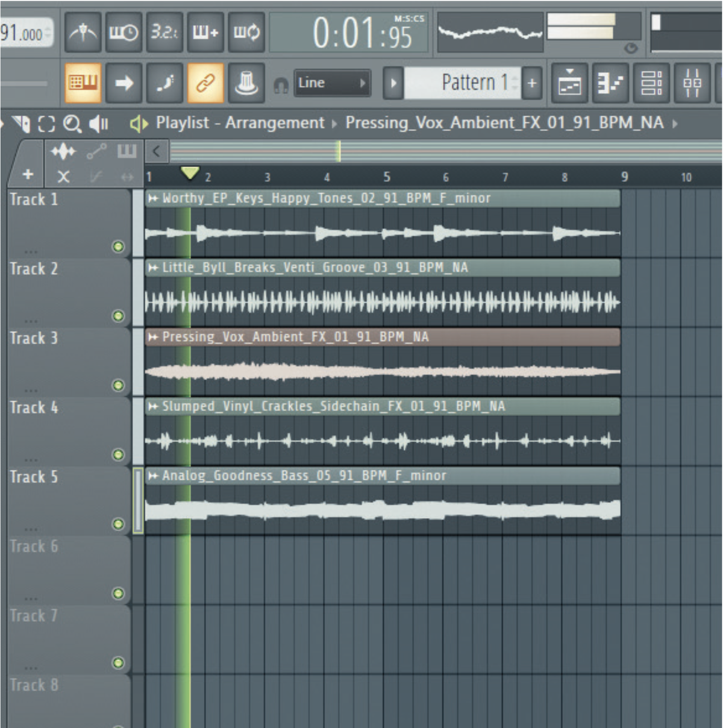Enable overdub blend recording

tap(205, 32)
